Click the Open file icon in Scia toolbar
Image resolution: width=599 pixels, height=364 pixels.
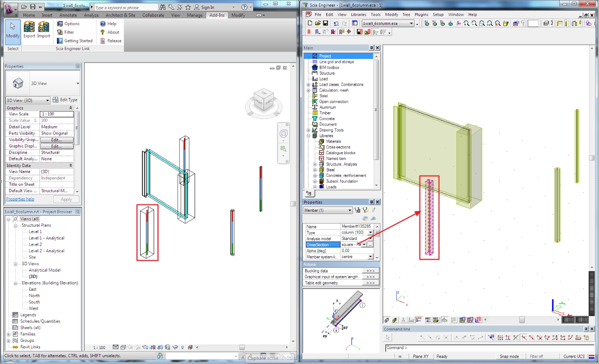pos(318,23)
